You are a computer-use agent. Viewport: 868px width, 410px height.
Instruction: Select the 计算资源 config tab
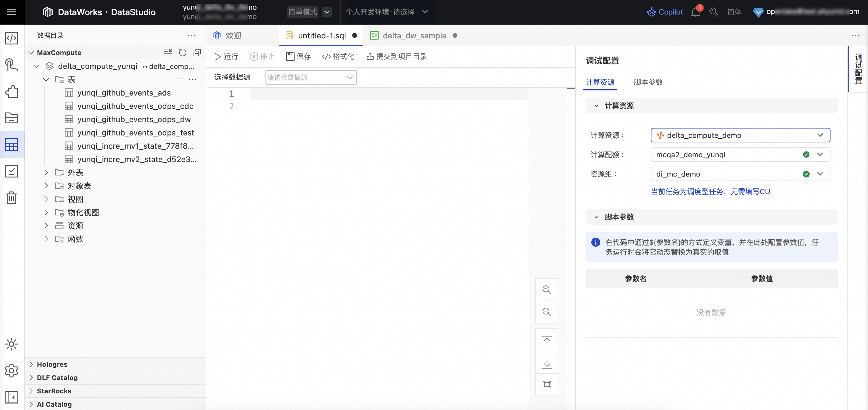pos(600,82)
